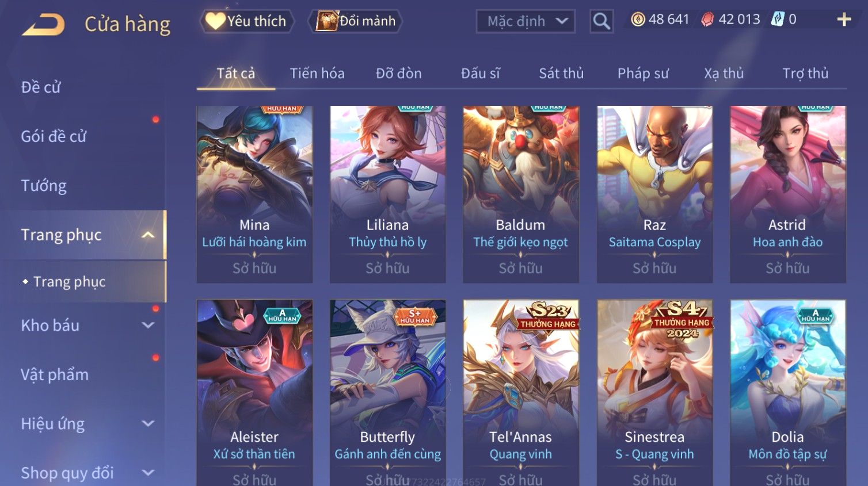Click the gold coin currency icon
This screenshot has width=868, height=486.
click(x=638, y=20)
